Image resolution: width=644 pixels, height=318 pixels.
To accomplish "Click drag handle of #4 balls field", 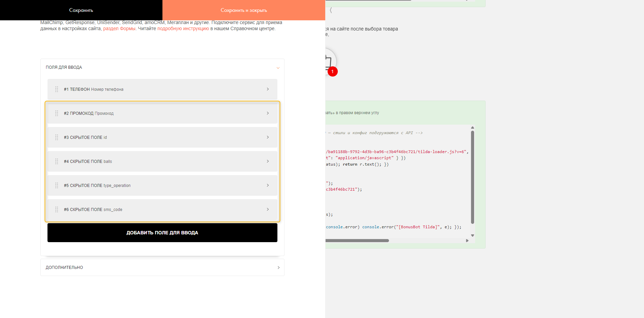I will [57, 162].
